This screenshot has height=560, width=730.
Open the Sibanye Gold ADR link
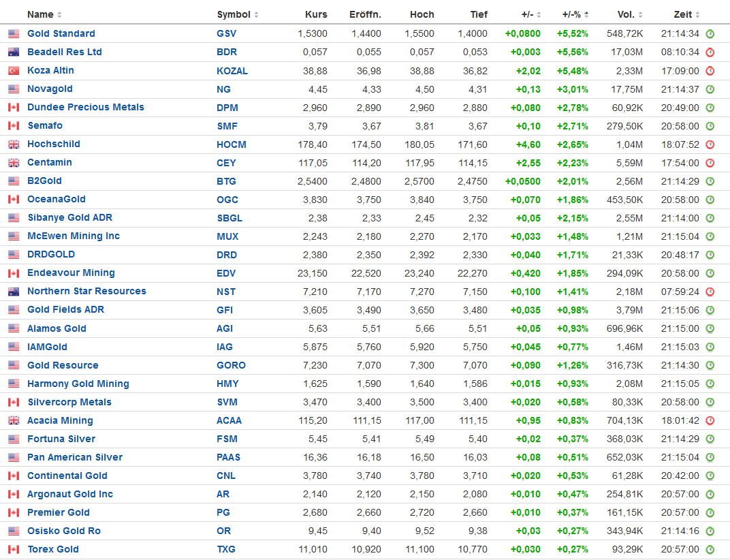click(70, 217)
